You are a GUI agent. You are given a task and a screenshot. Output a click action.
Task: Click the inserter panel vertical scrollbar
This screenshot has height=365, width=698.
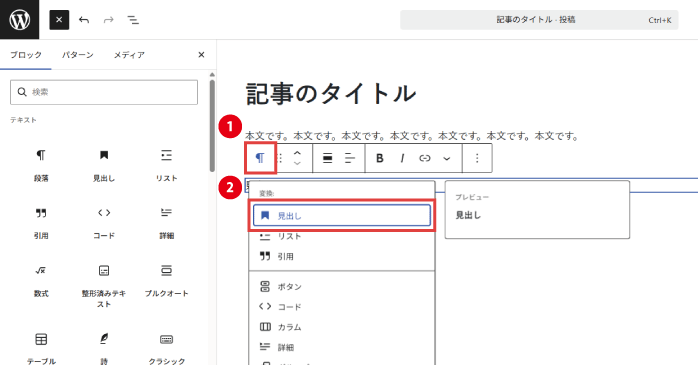point(212,125)
